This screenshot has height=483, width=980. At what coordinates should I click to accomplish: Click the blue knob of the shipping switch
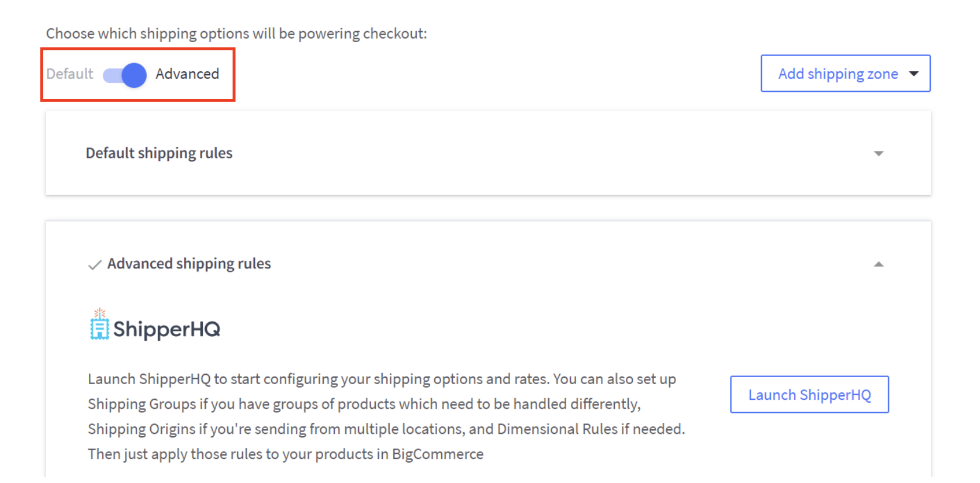click(134, 75)
